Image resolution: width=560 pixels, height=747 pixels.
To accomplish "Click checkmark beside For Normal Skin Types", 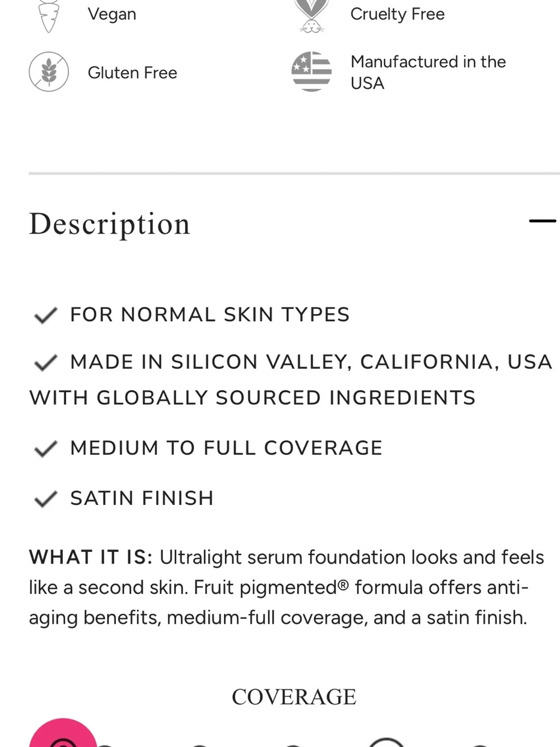I will pyautogui.click(x=46, y=315).
